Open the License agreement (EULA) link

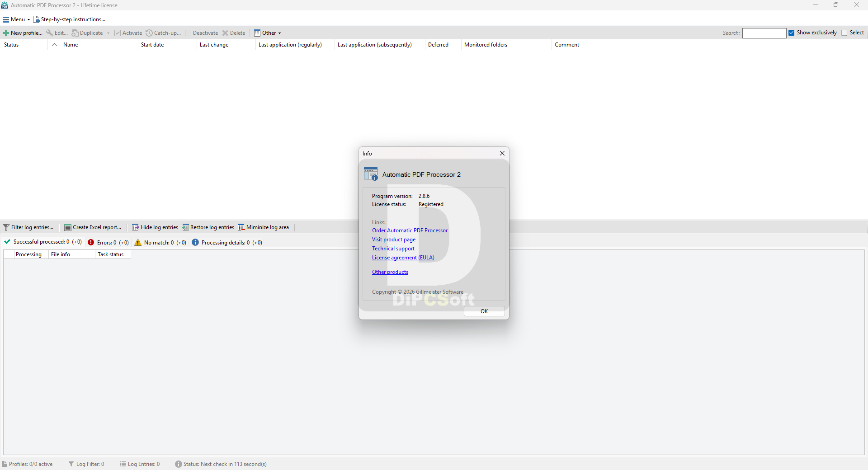tap(403, 258)
